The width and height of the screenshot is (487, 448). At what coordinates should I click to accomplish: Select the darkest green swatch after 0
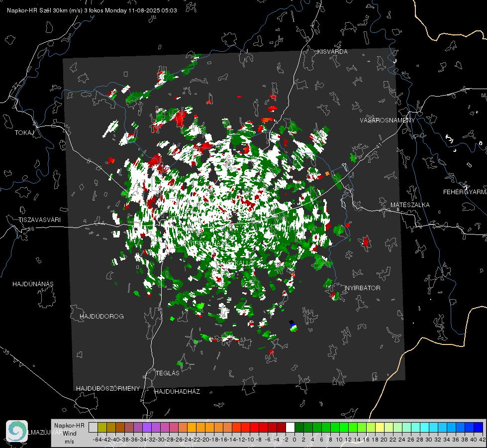(x=299, y=427)
